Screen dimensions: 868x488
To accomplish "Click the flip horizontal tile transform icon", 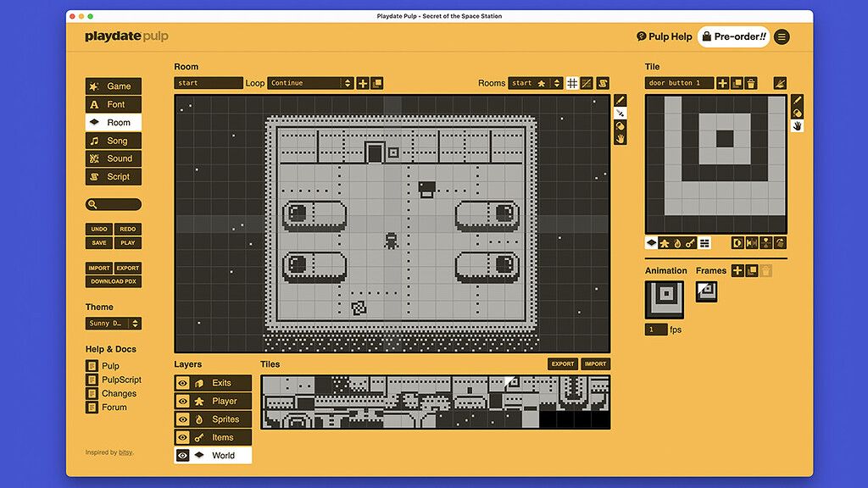I will [x=751, y=243].
